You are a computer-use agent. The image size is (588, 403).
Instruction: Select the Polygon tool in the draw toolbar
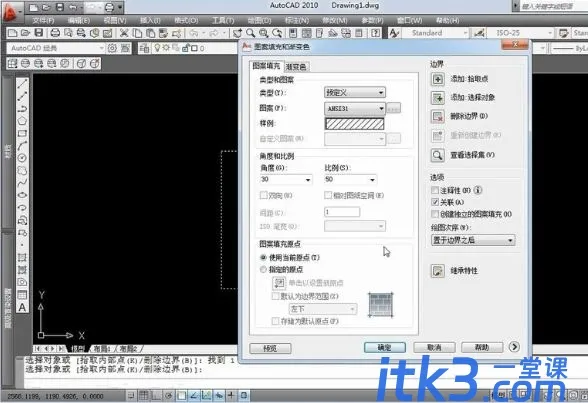click(x=22, y=121)
